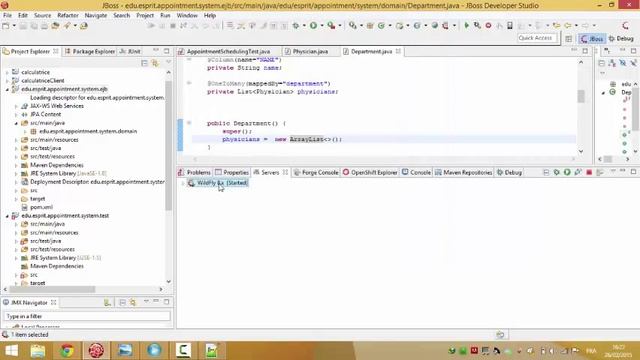Viewport: 640px width, 360px height.
Task: Open the Refactor menu
Action: pyautogui.click(x=68, y=15)
